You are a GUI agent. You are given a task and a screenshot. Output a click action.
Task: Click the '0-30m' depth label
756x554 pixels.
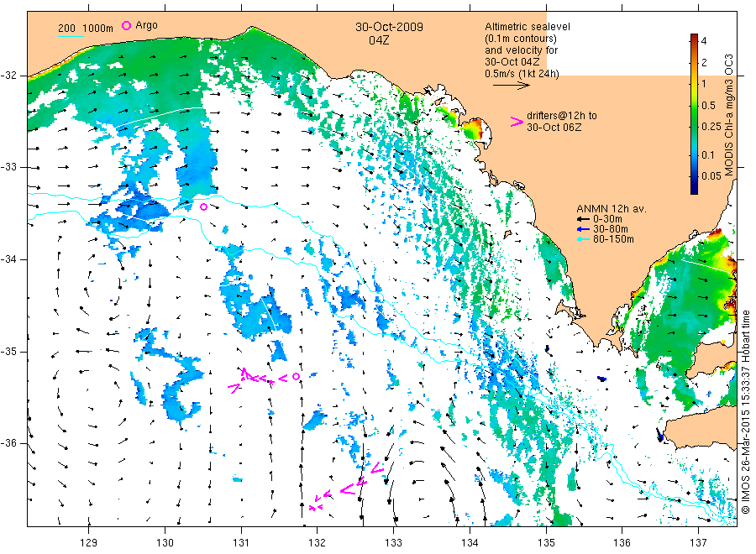[607, 219]
